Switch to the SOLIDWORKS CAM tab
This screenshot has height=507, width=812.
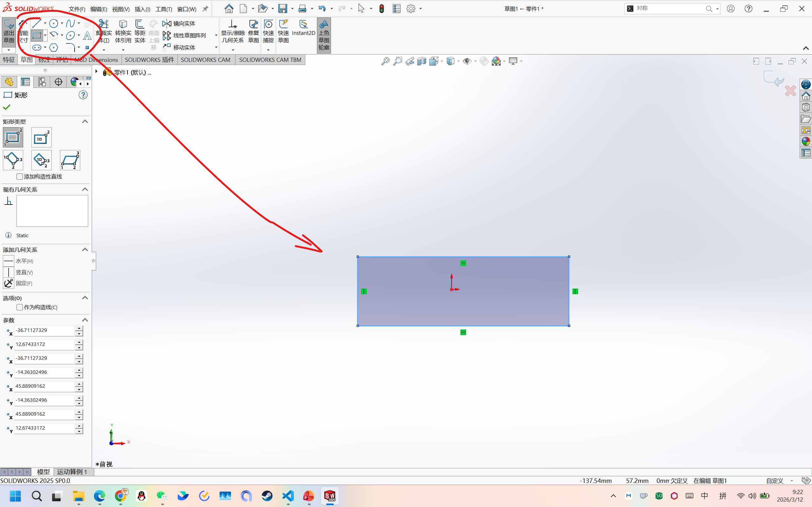[x=205, y=60]
